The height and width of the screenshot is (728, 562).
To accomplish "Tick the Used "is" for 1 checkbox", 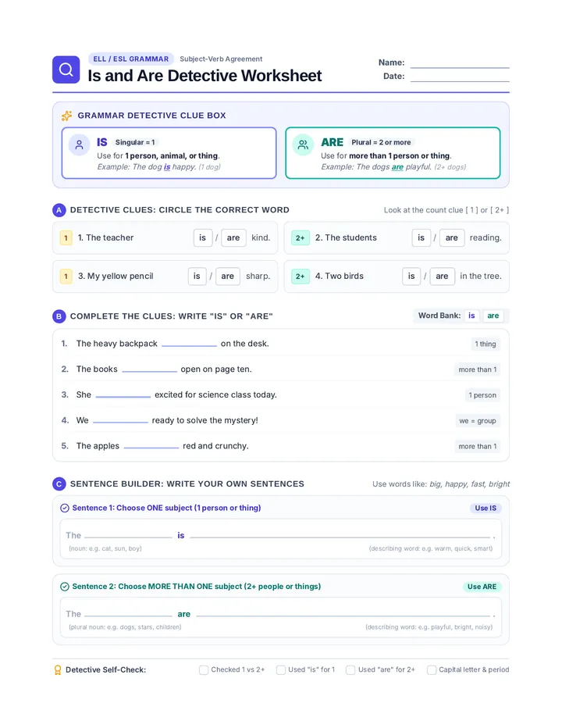I will point(281,670).
